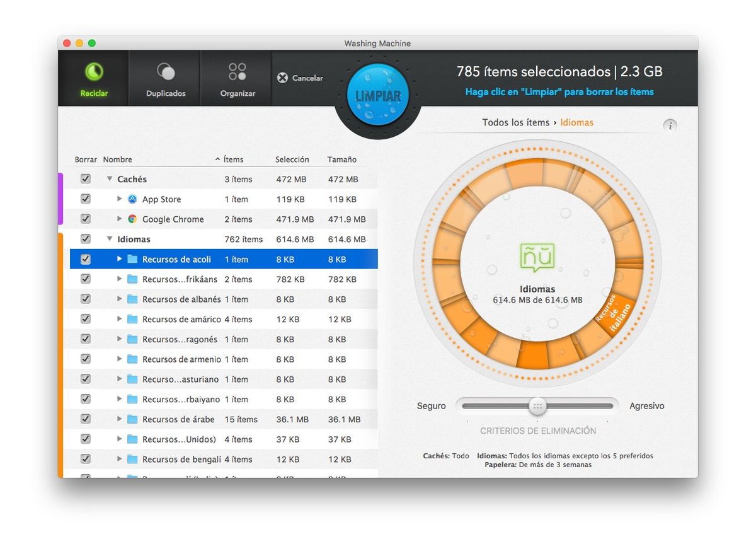Open the Duplicados module icon
Image resolution: width=756 pixels, height=544 pixels.
point(164,71)
